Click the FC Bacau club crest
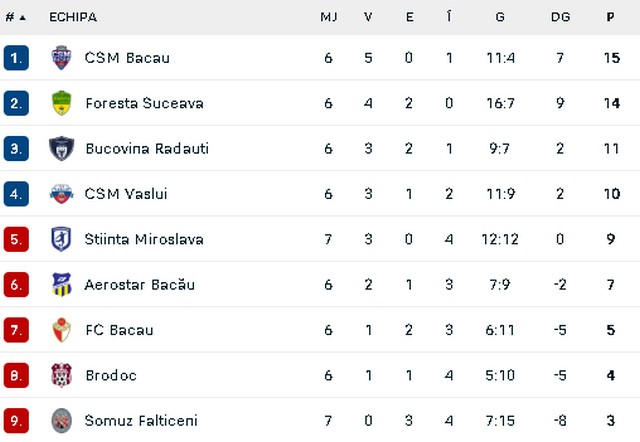Image resolution: width=640 pixels, height=442 pixels. [x=61, y=330]
